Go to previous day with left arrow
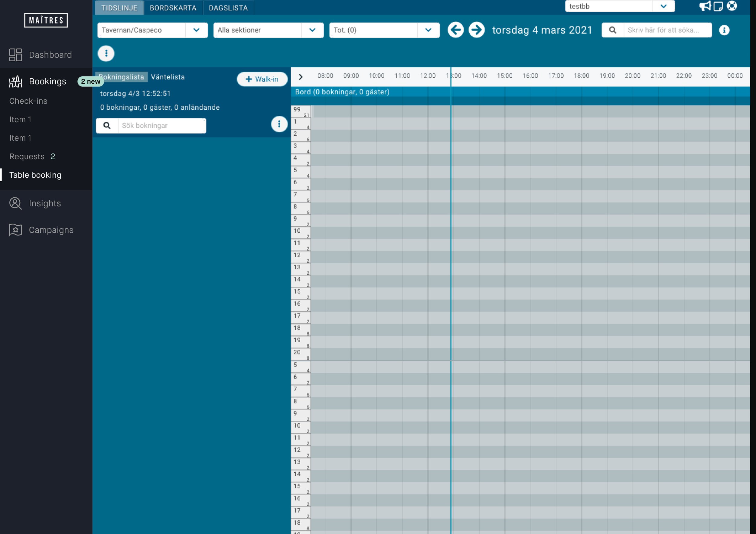 [x=456, y=30]
